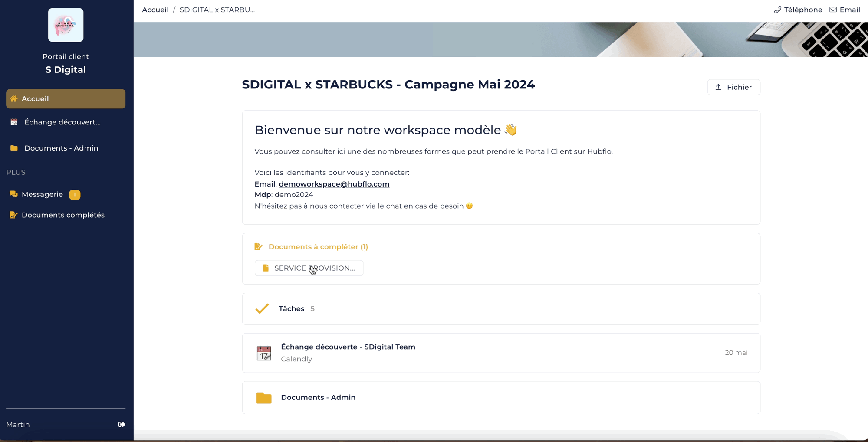
Task: Click the S Digital logo image
Action: (x=66, y=25)
